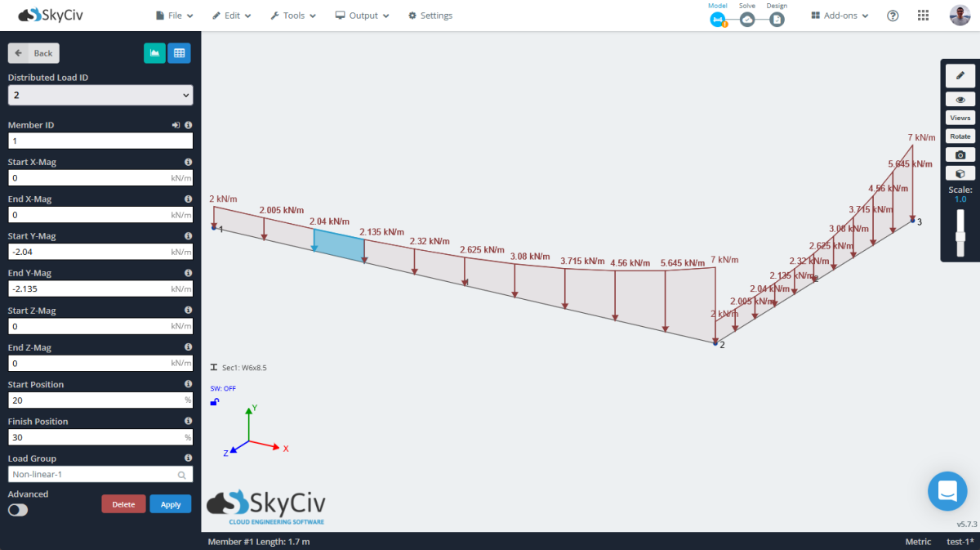Click the lock icon below SW: OFF

[214, 402]
